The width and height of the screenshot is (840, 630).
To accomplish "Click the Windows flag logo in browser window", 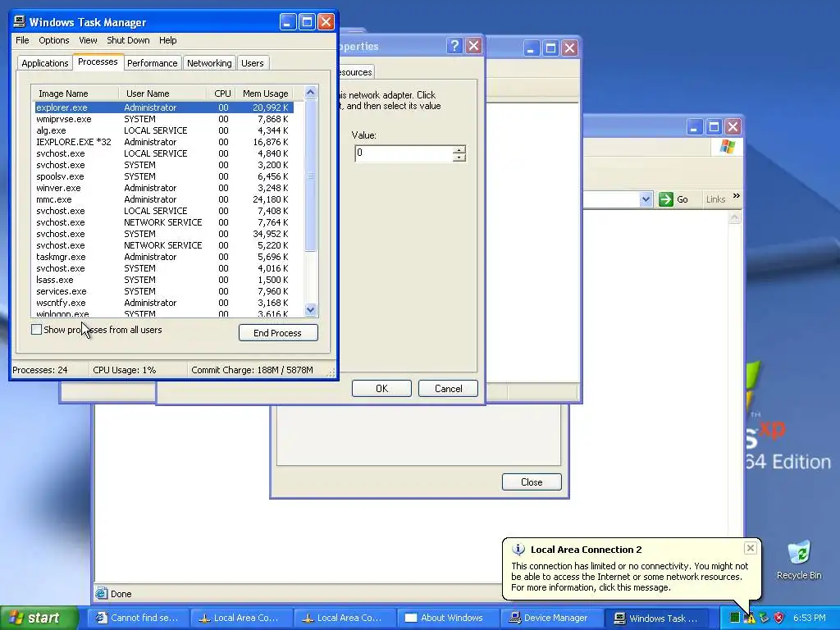I will coord(728,146).
